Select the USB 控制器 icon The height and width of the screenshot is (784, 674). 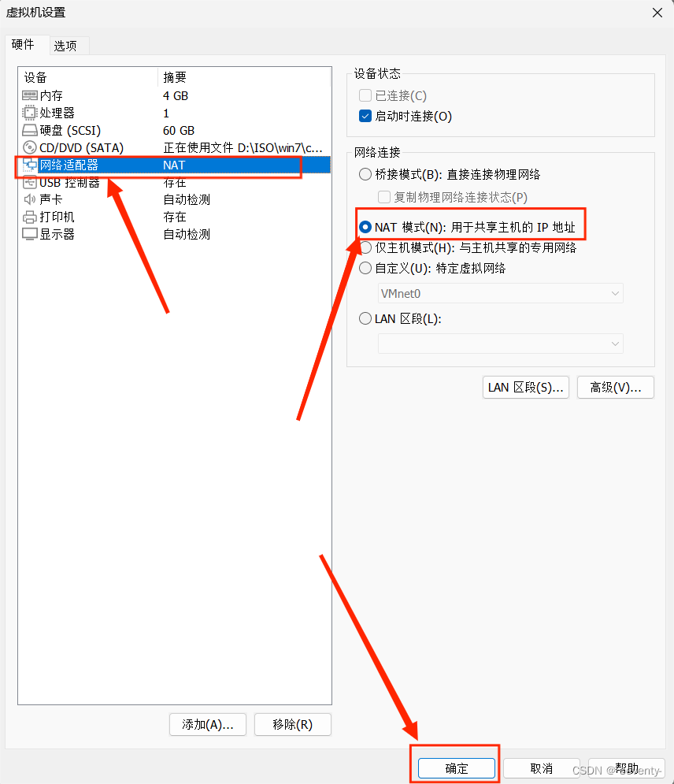click(x=29, y=183)
